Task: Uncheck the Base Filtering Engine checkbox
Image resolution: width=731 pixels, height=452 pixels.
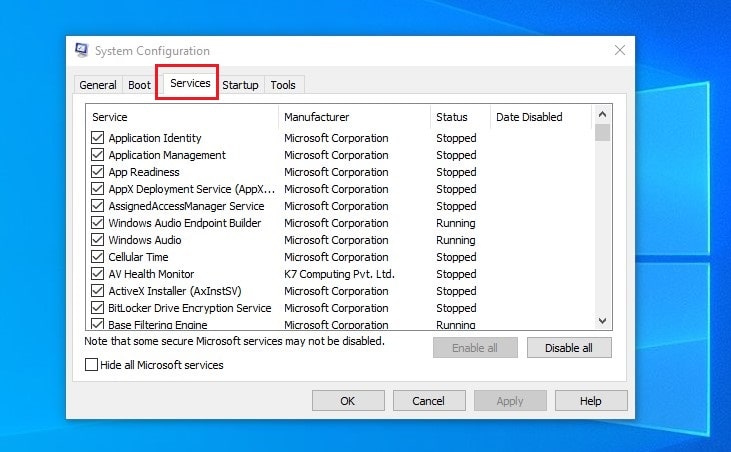Action: (x=97, y=324)
